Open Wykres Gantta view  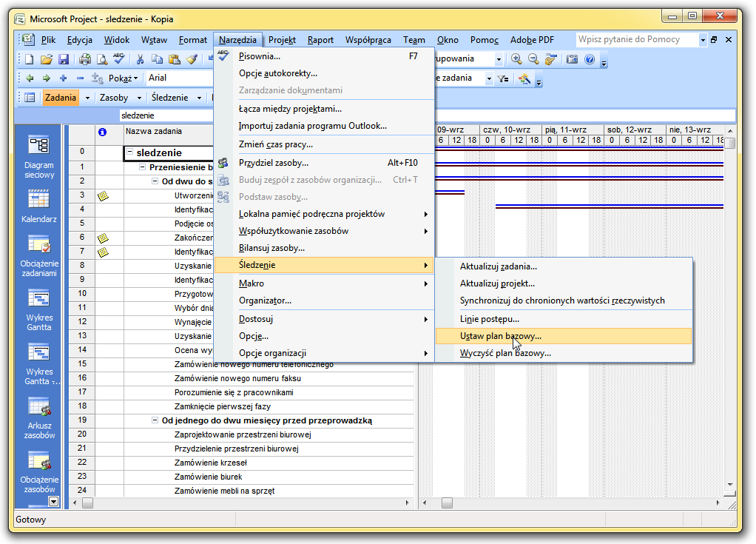39,310
